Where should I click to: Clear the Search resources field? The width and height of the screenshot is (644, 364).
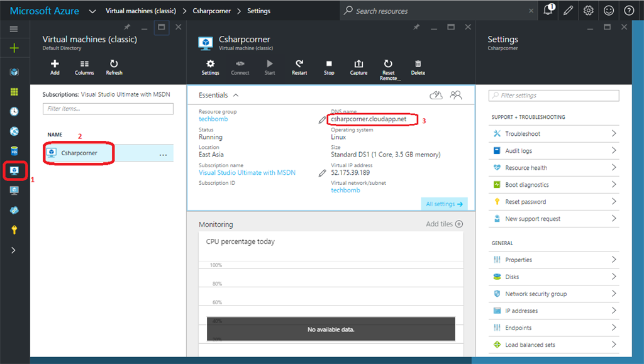click(531, 11)
